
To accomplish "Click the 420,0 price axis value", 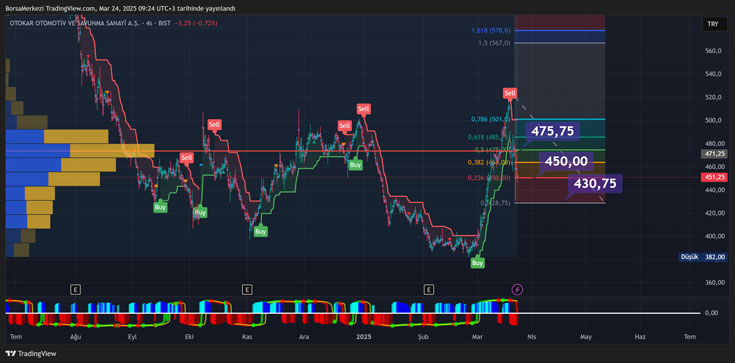I will (x=715, y=213).
